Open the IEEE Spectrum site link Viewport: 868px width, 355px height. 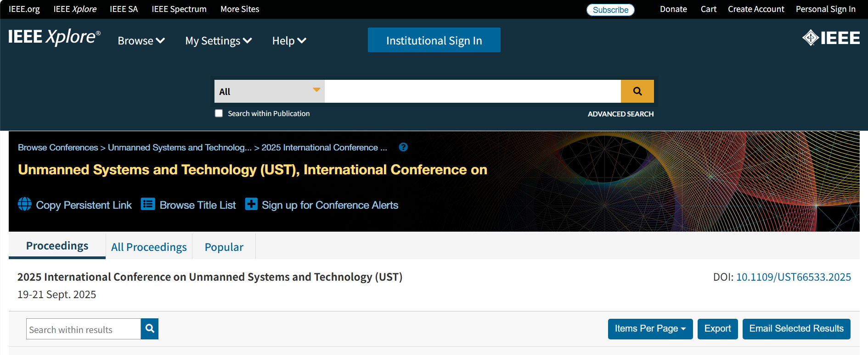click(179, 9)
